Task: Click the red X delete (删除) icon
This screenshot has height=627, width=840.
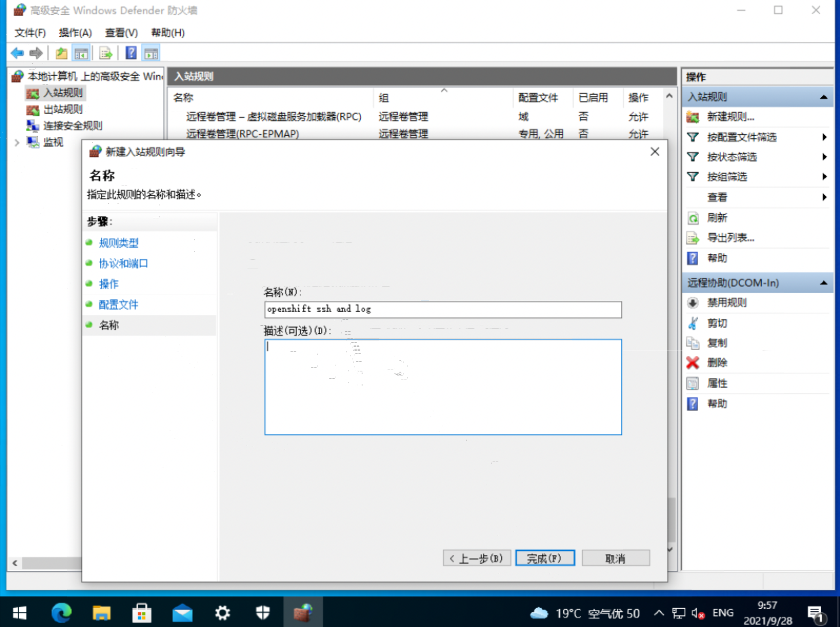Action: [x=692, y=362]
